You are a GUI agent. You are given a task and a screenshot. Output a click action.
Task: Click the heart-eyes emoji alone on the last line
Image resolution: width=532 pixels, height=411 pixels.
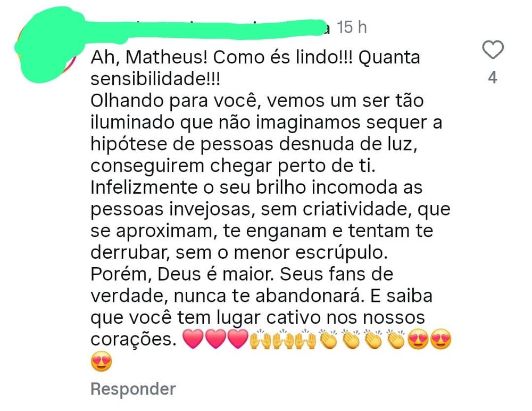102,361
